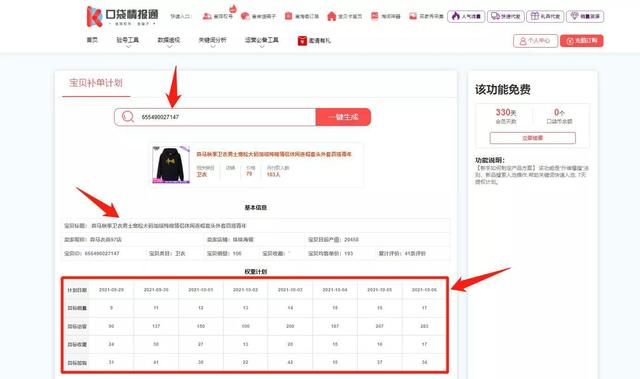Select the 330天 membership days value
The width and height of the screenshot is (640, 379).
coord(506,112)
